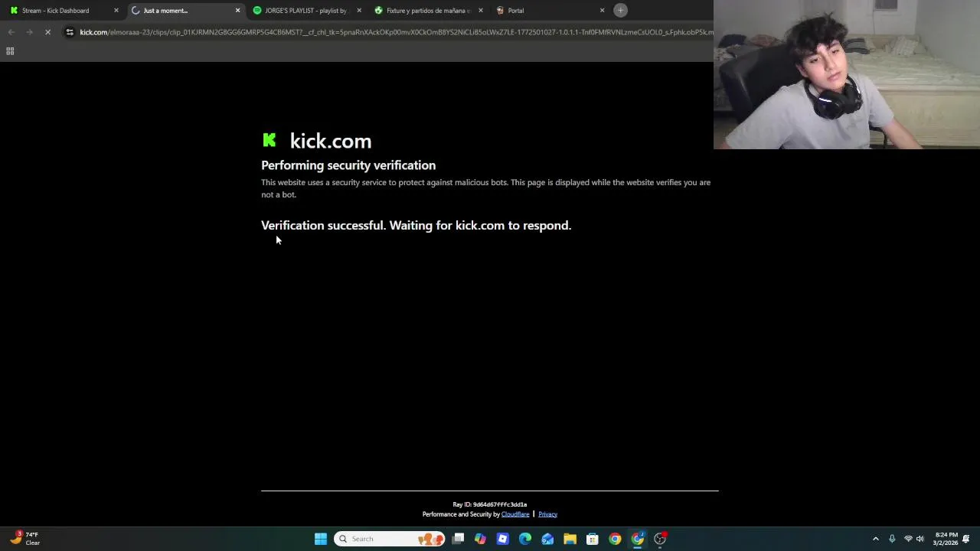Viewport: 980px width, 551px height.
Task: Open the JORGE'S PLAYLIST Spotify tab
Action: [x=306, y=11]
